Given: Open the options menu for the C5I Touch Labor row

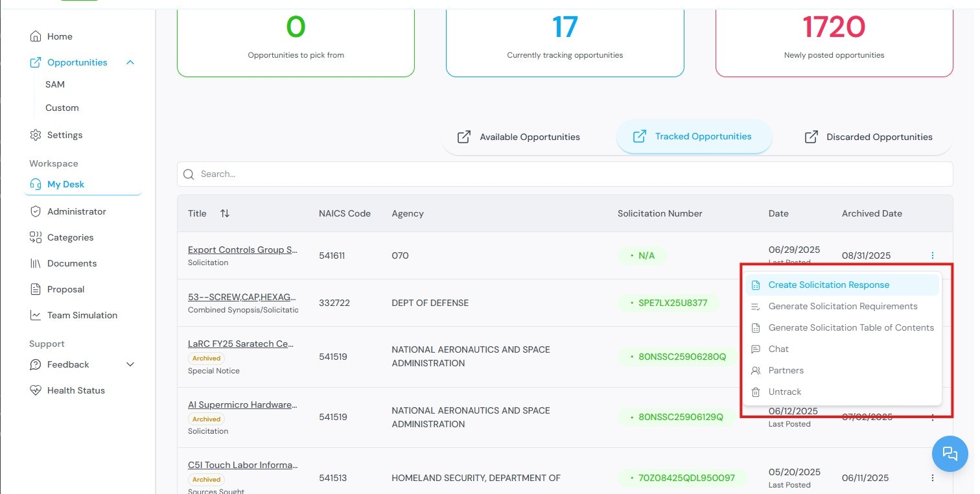Looking at the screenshot, I should click(933, 478).
